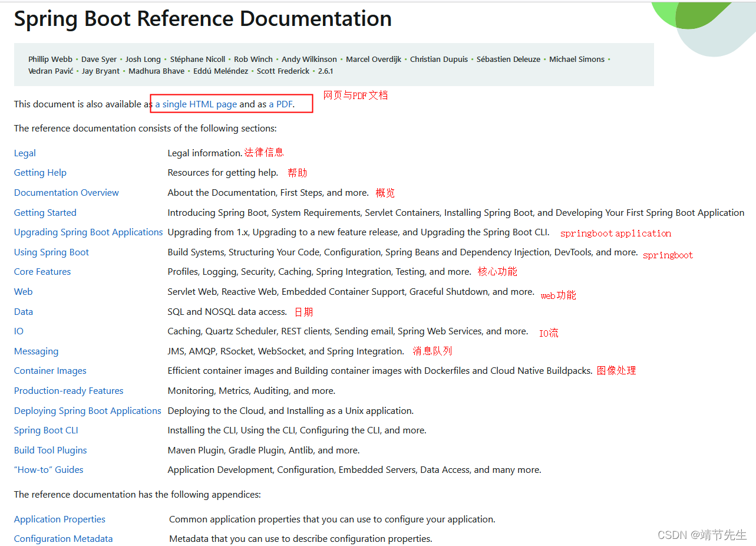The image size is (756, 546).
Task: Click "The reference documentation has the following appendices"
Action: (137, 495)
